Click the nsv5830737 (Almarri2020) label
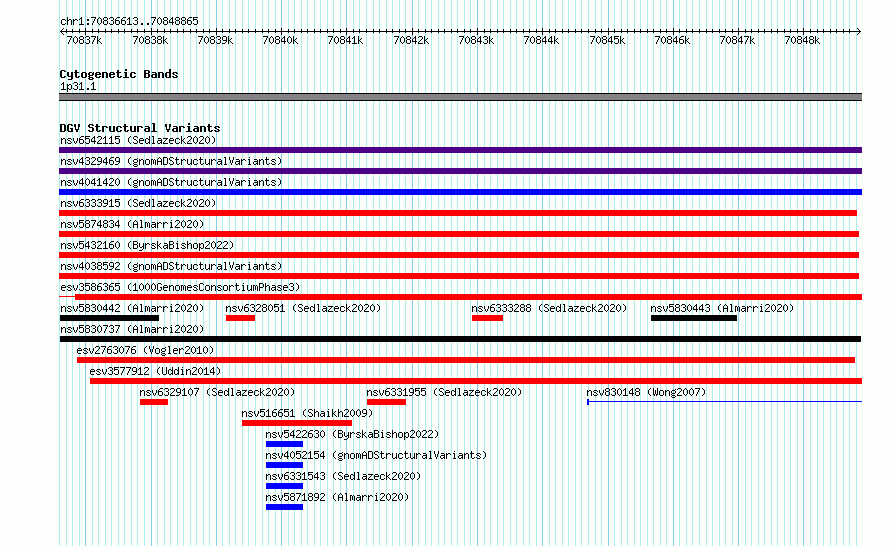This screenshot has width=890, height=546. (x=132, y=329)
